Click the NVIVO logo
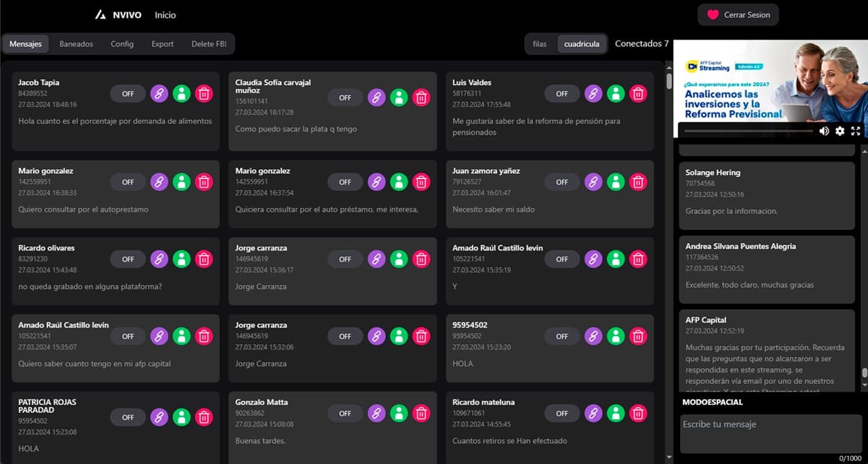The width and height of the screenshot is (868, 464). tap(118, 15)
